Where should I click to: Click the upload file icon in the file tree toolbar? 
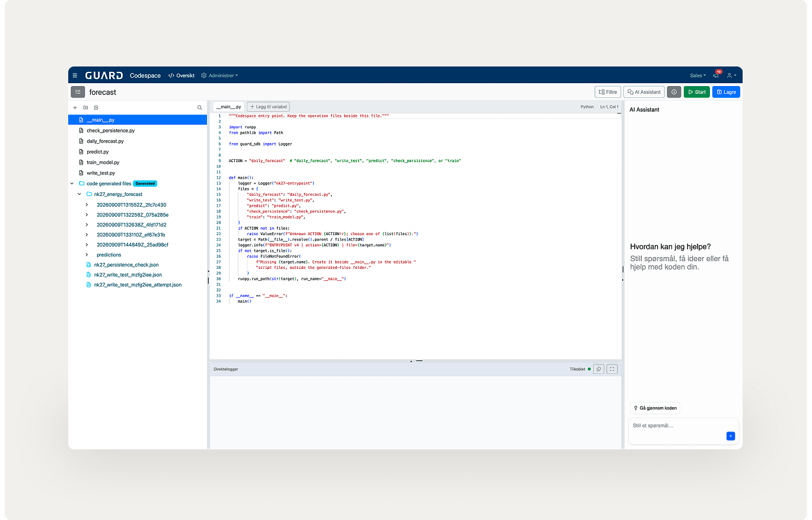click(x=95, y=107)
